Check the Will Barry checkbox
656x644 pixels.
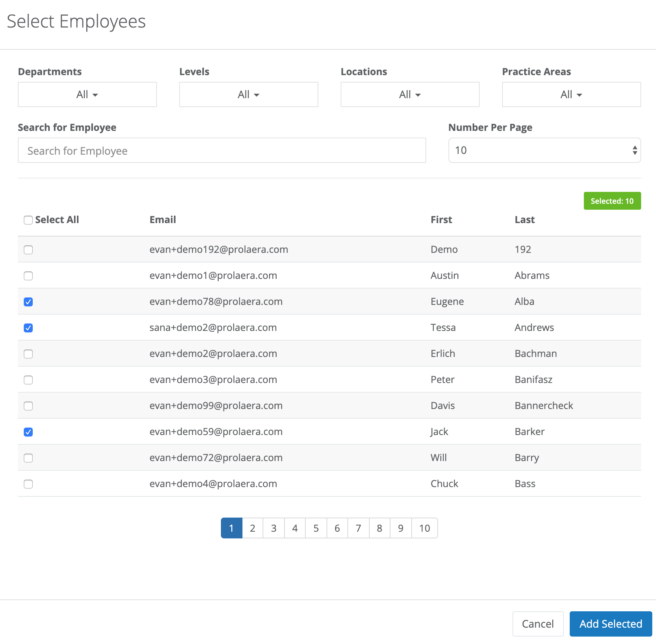[28, 458]
